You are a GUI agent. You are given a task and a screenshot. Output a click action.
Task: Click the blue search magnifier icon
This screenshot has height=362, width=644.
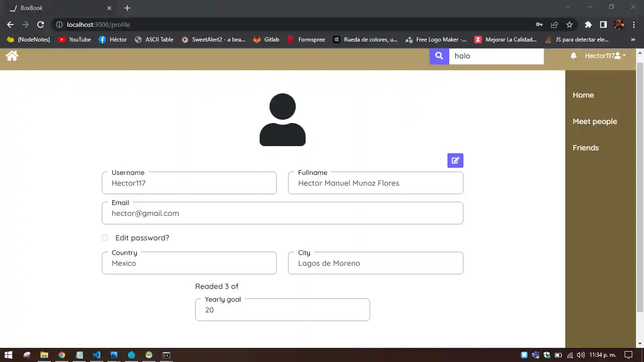tap(439, 56)
